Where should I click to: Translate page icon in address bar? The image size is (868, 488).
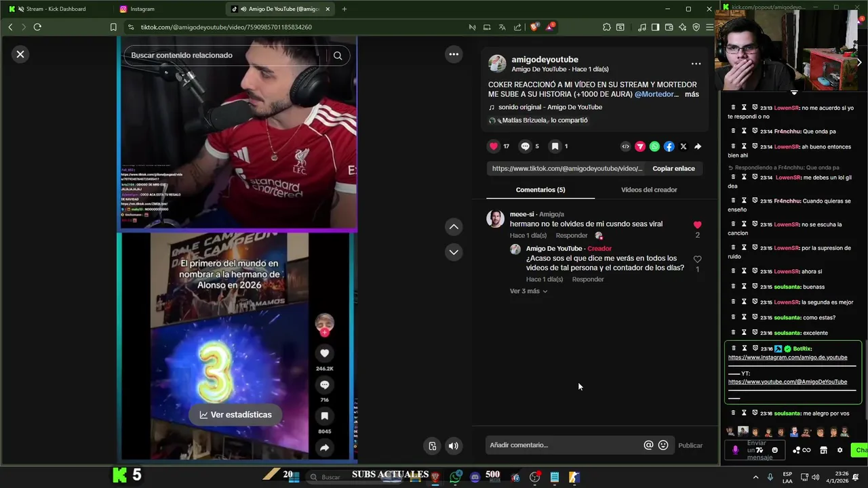[502, 27]
